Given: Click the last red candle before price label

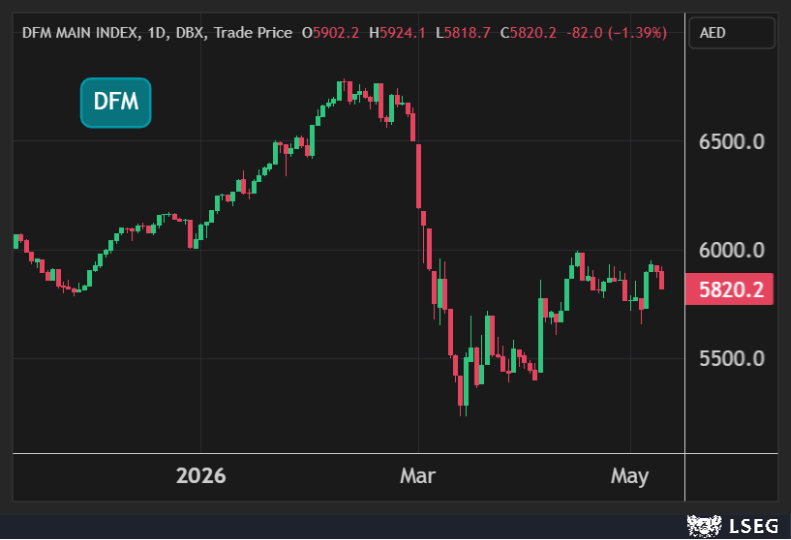Looking at the screenshot, I should (661, 279).
